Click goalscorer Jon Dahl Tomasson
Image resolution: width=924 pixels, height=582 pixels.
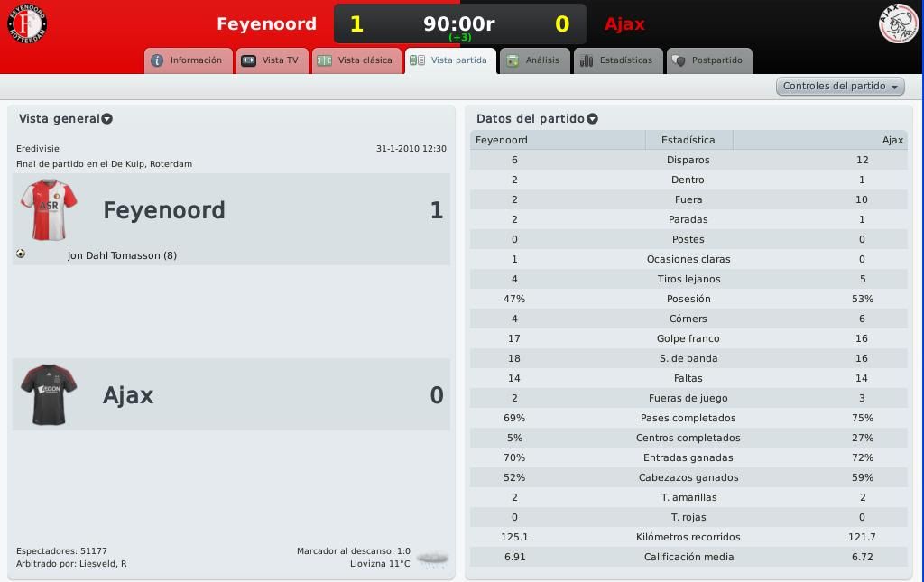coord(122,255)
